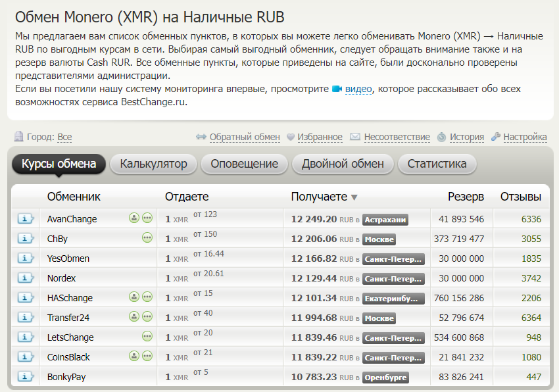
Task: Open the Несоответствие link
Action: 397,137
